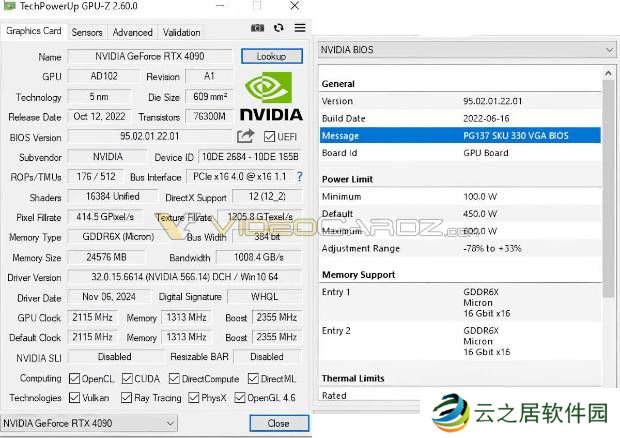Image resolution: width=620 pixels, height=438 pixels.
Task: Click the screenshot camera icon
Action: (x=257, y=28)
